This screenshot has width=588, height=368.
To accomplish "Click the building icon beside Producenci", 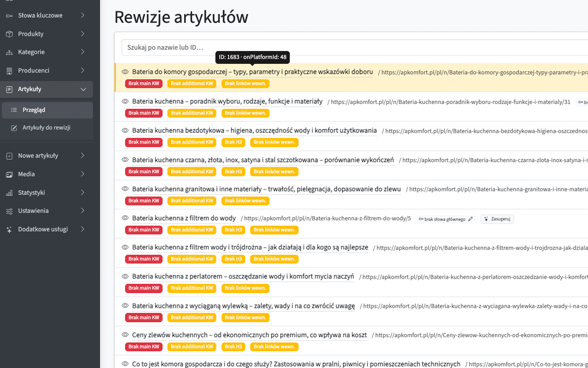I will (x=9, y=71).
